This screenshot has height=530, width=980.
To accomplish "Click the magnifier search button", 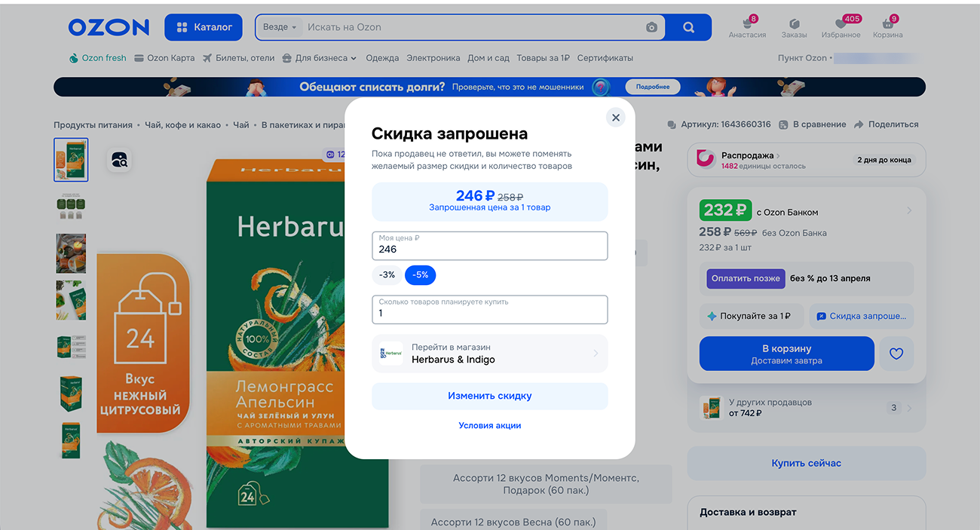I will (688, 27).
